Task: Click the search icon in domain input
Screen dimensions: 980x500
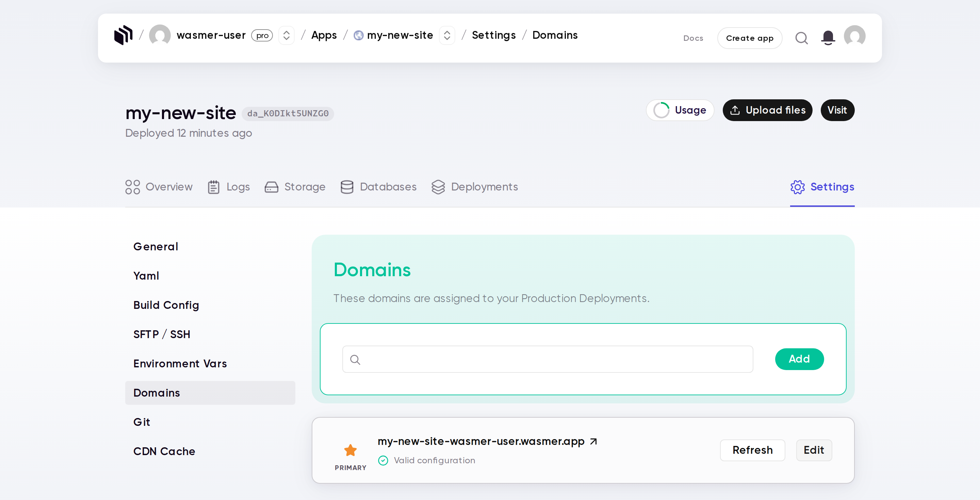Action: tap(355, 360)
